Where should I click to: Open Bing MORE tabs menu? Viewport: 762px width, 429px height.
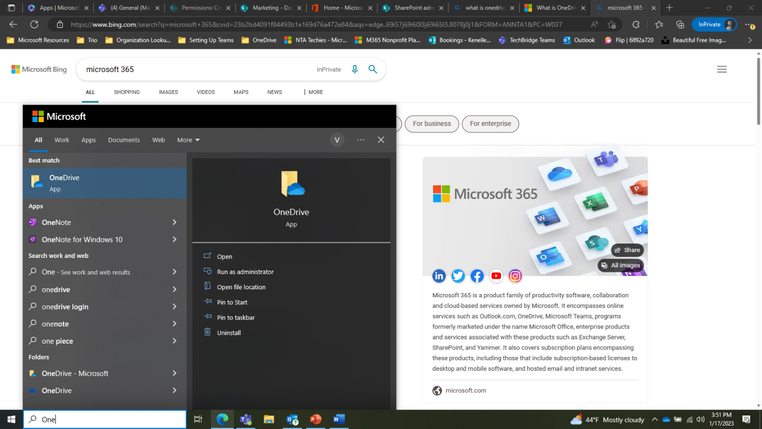313,92
